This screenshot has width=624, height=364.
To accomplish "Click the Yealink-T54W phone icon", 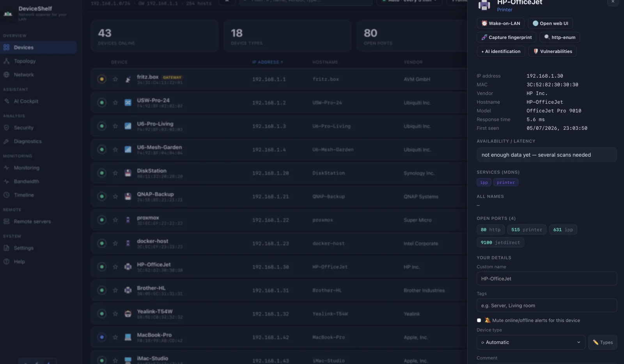I will point(128,314).
